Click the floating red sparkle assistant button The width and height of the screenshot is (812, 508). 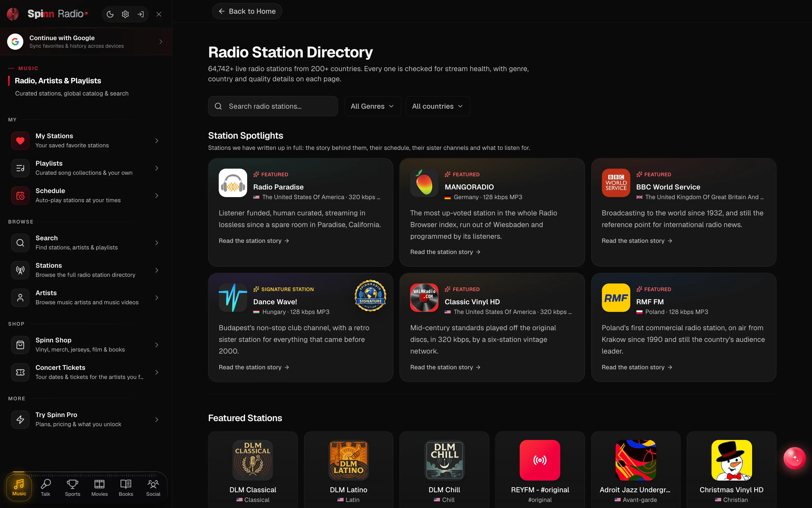[794, 458]
